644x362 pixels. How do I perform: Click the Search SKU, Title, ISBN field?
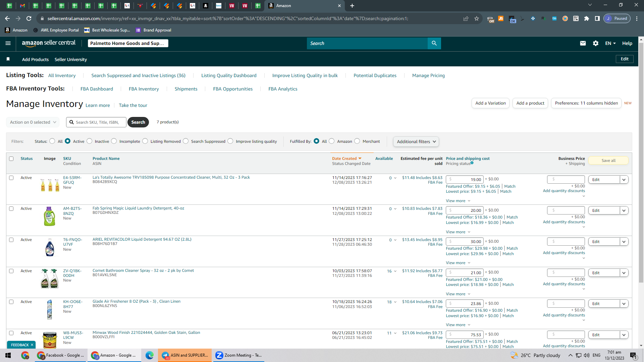96,122
